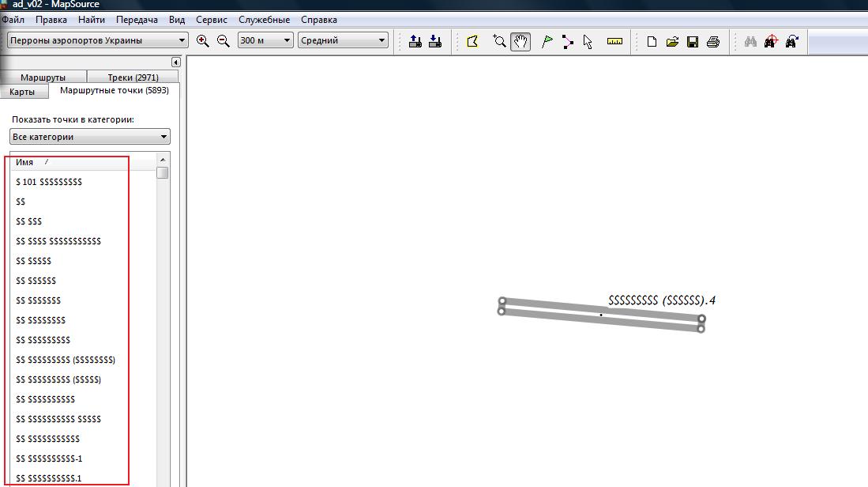Switch to the Треки (2971) tab
Viewport: 868px width, 487px height.
[x=133, y=77]
